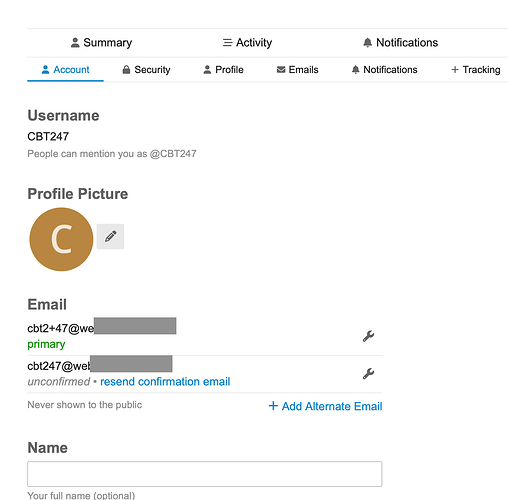The height and width of the screenshot is (500, 508).
Task: Click the orange C avatar image
Action: (x=61, y=239)
